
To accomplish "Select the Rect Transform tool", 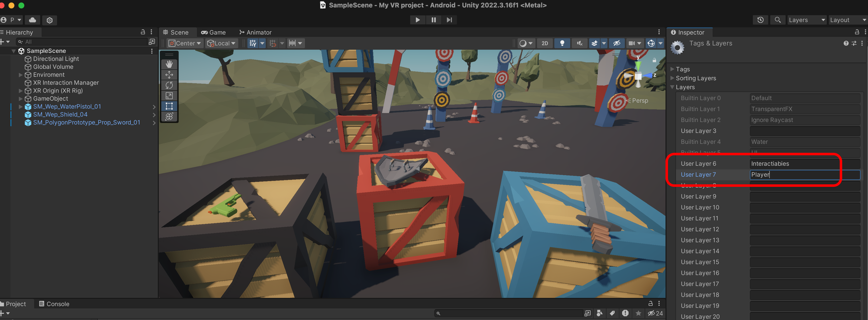I will point(169,106).
